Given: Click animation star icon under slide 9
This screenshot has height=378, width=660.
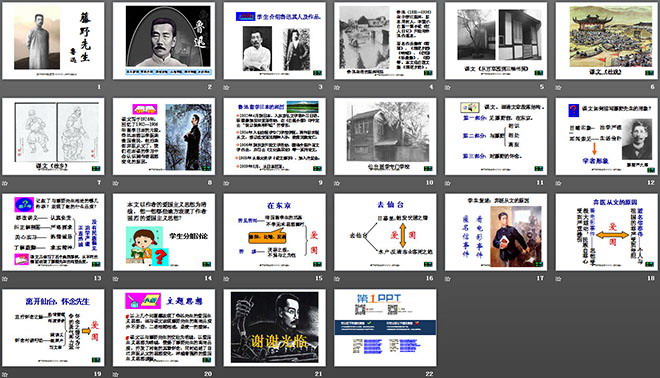Looking at the screenshot, I should (226, 183).
